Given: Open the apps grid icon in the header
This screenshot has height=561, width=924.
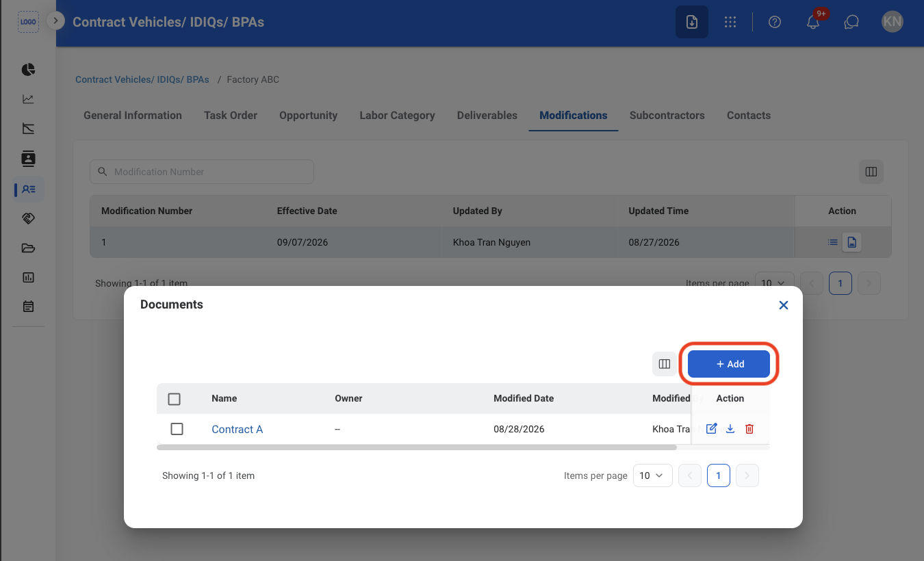Looking at the screenshot, I should 730,22.
